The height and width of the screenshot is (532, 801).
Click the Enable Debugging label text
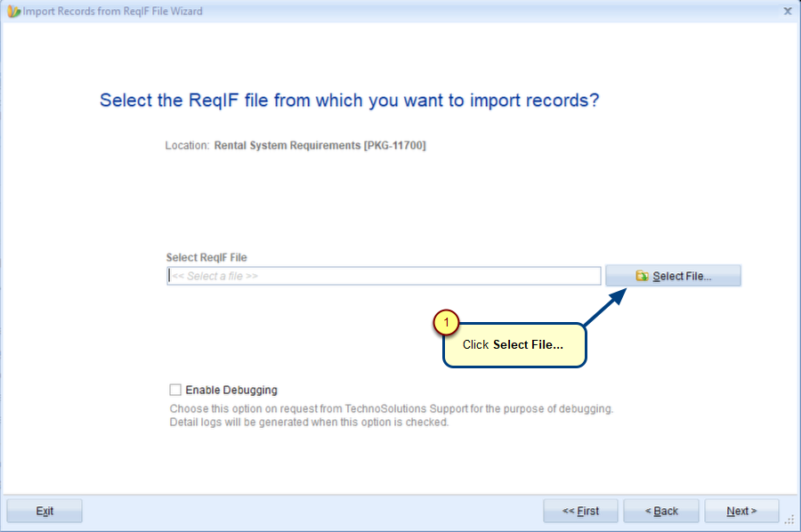231,390
